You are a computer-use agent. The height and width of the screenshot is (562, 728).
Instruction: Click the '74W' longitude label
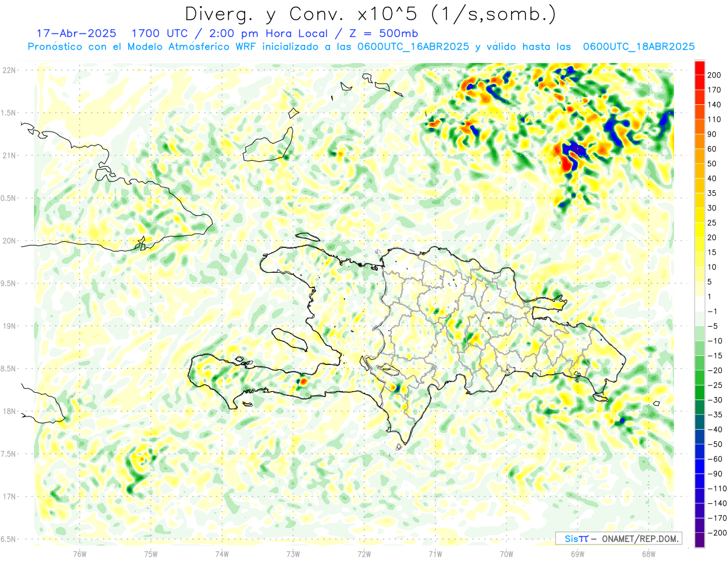[222, 554]
